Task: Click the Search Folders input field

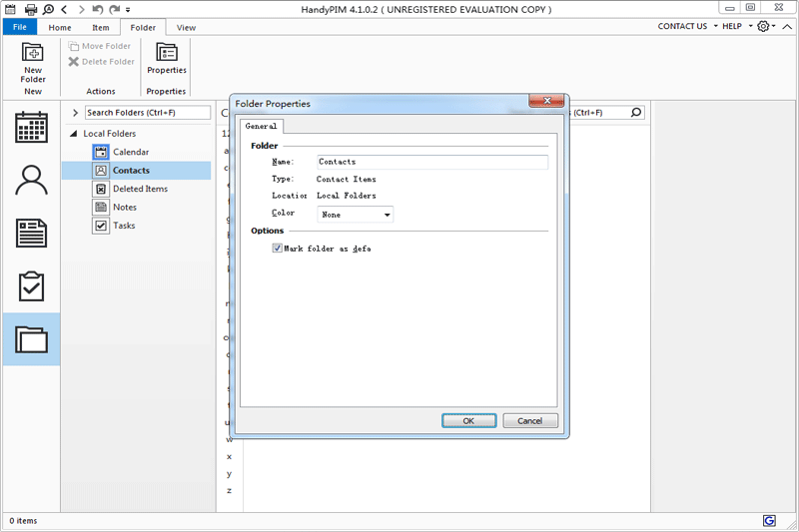Action: pos(147,113)
